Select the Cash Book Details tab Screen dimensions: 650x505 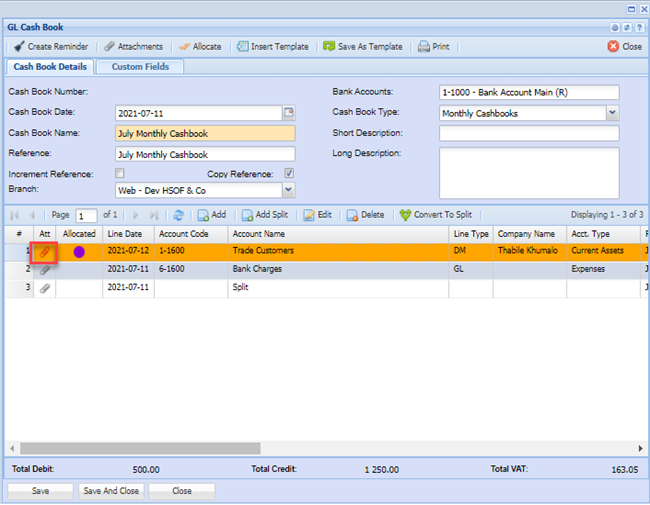49,67
